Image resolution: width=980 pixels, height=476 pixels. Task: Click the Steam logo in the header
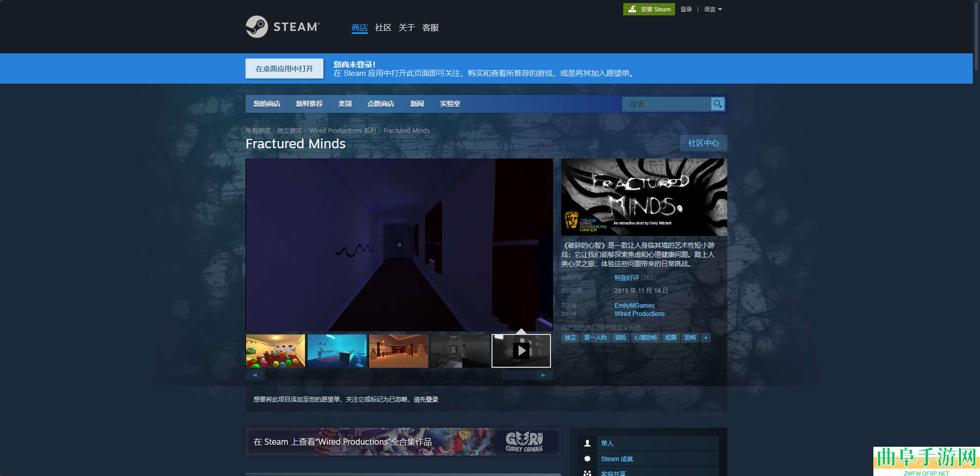[x=282, y=27]
